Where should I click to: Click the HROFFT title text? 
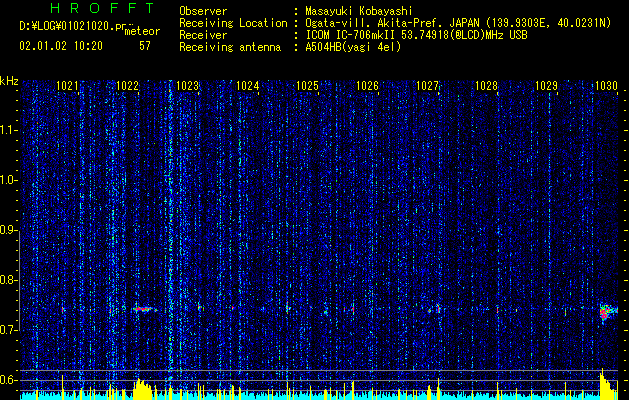pyautogui.click(x=103, y=8)
